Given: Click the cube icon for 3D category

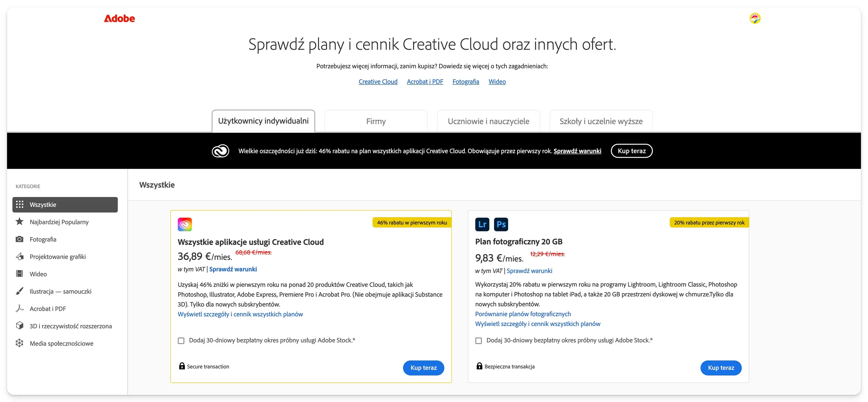Looking at the screenshot, I should [20, 326].
